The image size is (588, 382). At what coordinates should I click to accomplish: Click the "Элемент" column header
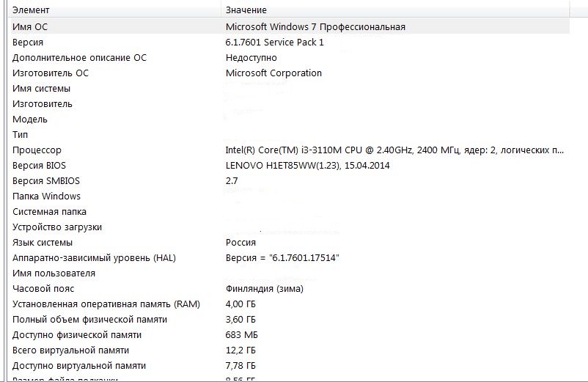(x=29, y=10)
